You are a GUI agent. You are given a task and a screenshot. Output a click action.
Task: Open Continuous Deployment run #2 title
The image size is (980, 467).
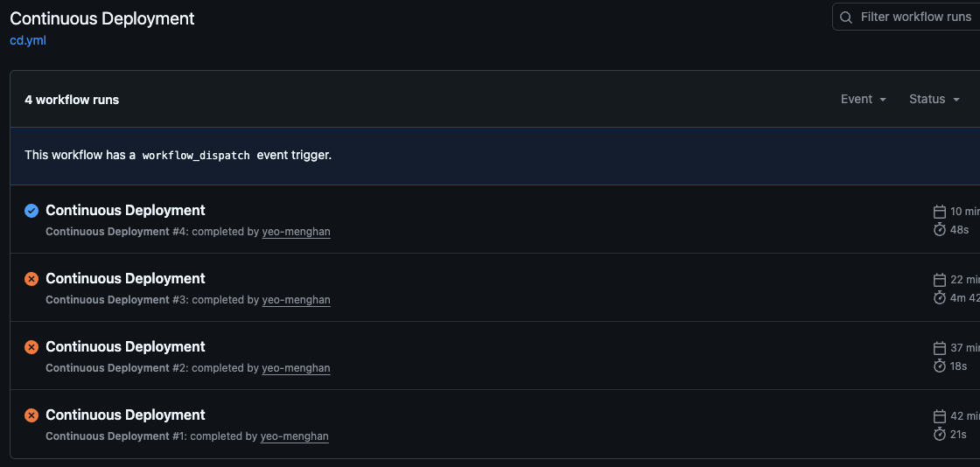tap(125, 346)
